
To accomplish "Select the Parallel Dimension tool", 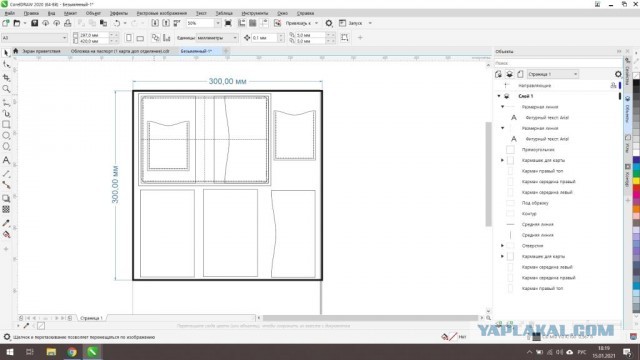I will point(6,173).
